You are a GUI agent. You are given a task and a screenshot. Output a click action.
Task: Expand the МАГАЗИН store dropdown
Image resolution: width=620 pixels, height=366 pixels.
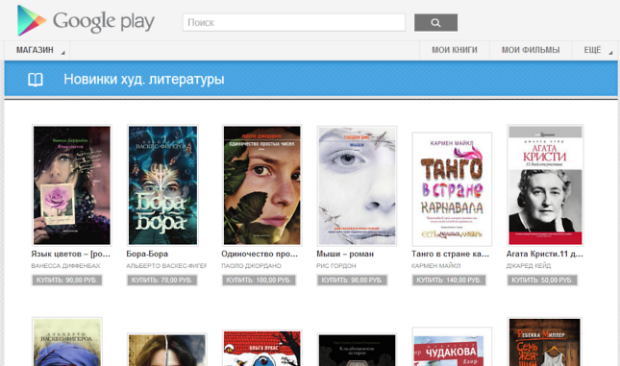click(x=37, y=50)
